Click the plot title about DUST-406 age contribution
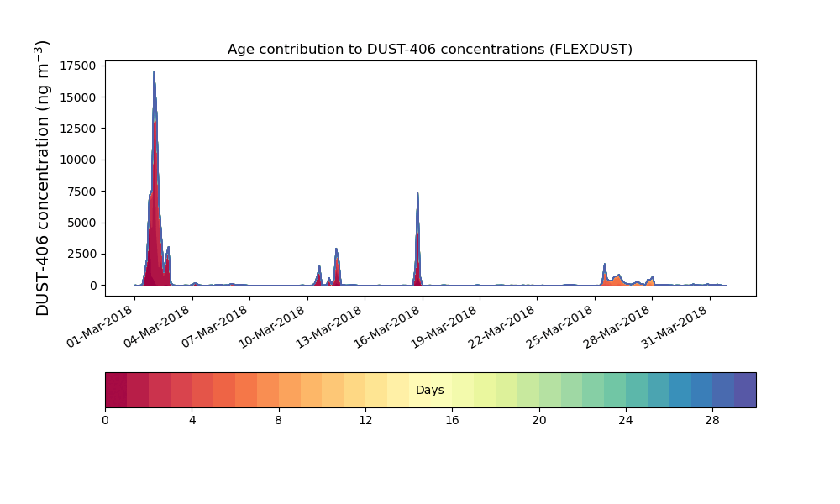This screenshot has width=840, height=504. tap(429, 50)
